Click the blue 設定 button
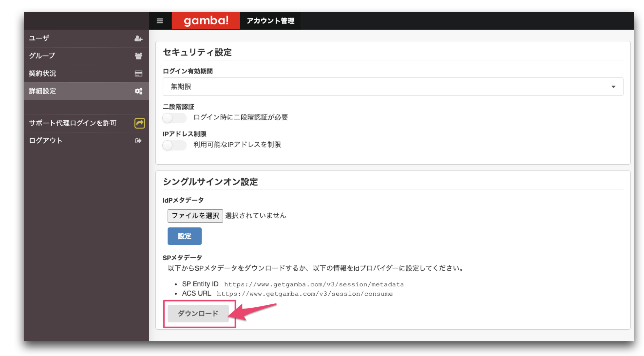Screen dimensions: 644x356 pos(184,236)
